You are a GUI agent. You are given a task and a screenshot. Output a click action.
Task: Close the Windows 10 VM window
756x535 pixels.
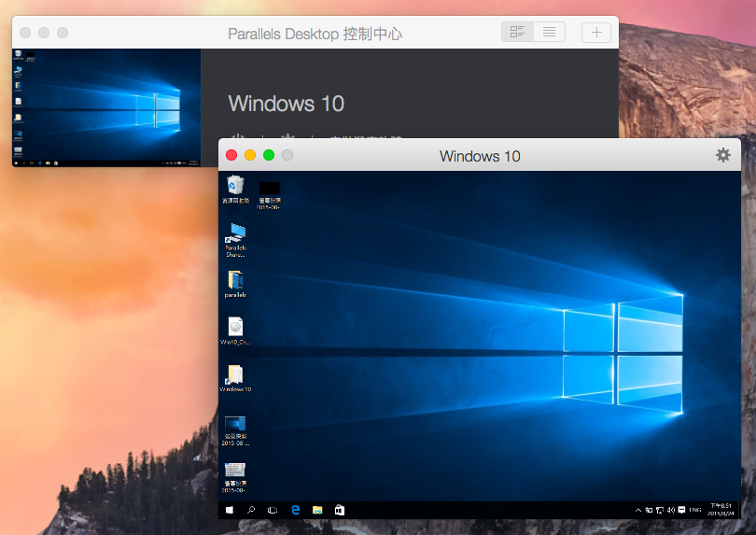pyautogui.click(x=231, y=155)
